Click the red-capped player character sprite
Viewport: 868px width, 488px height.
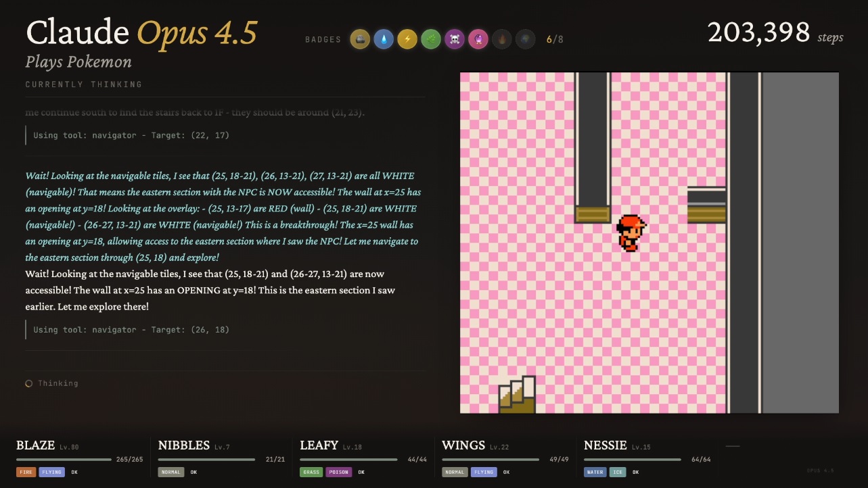pos(631,233)
